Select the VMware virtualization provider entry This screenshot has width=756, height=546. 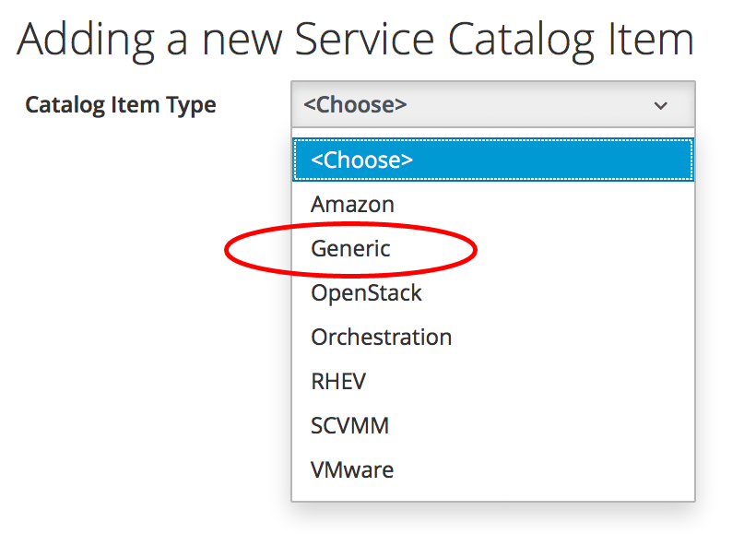click(x=352, y=469)
